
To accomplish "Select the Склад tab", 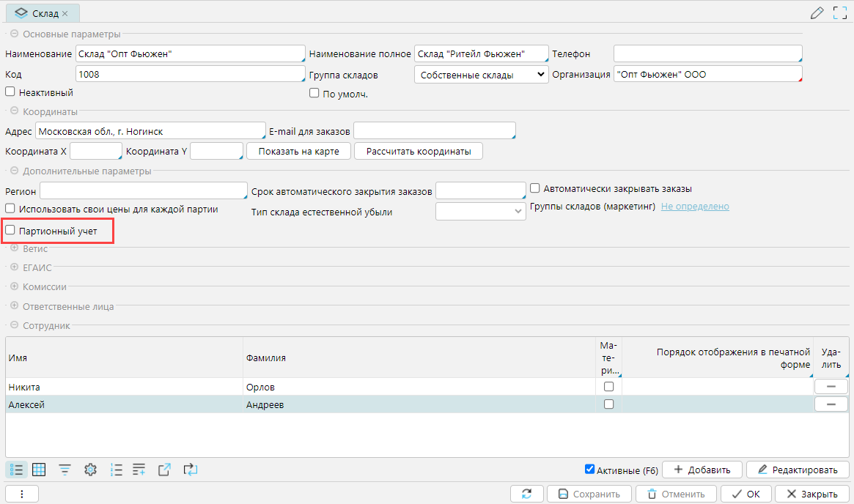I will tap(43, 13).
